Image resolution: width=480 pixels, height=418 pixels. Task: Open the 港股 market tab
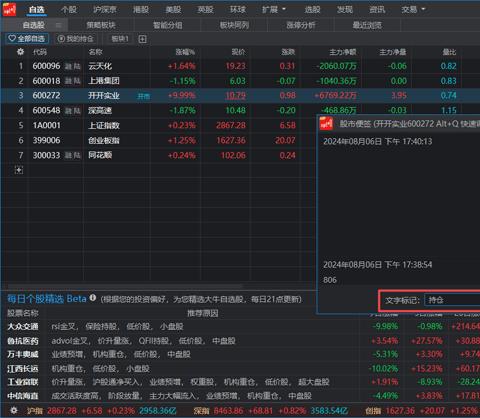(141, 10)
